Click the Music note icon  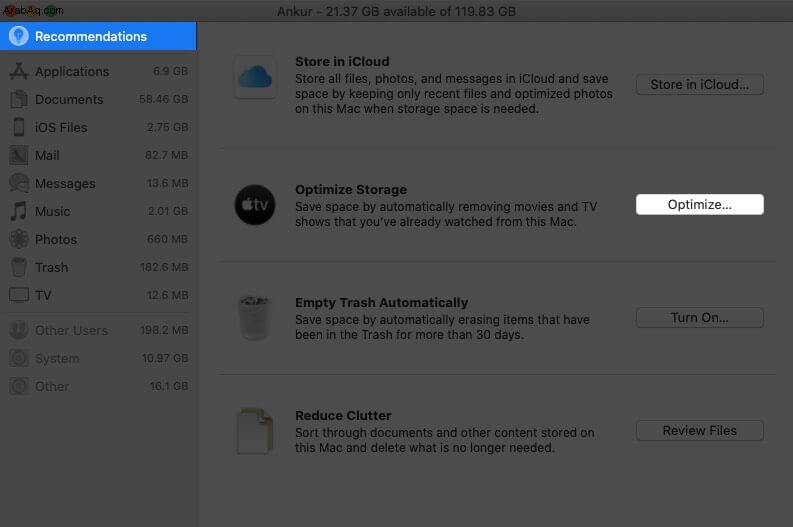click(x=19, y=211)
